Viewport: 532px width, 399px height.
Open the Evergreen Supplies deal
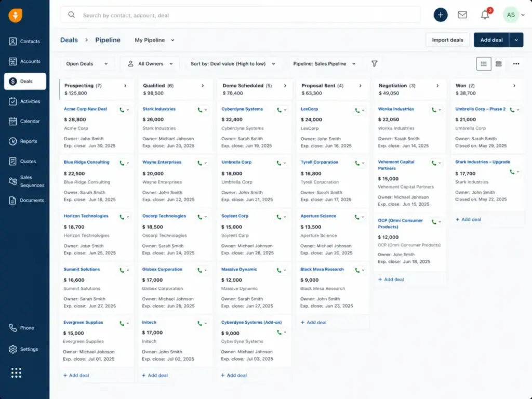point(83,322)
